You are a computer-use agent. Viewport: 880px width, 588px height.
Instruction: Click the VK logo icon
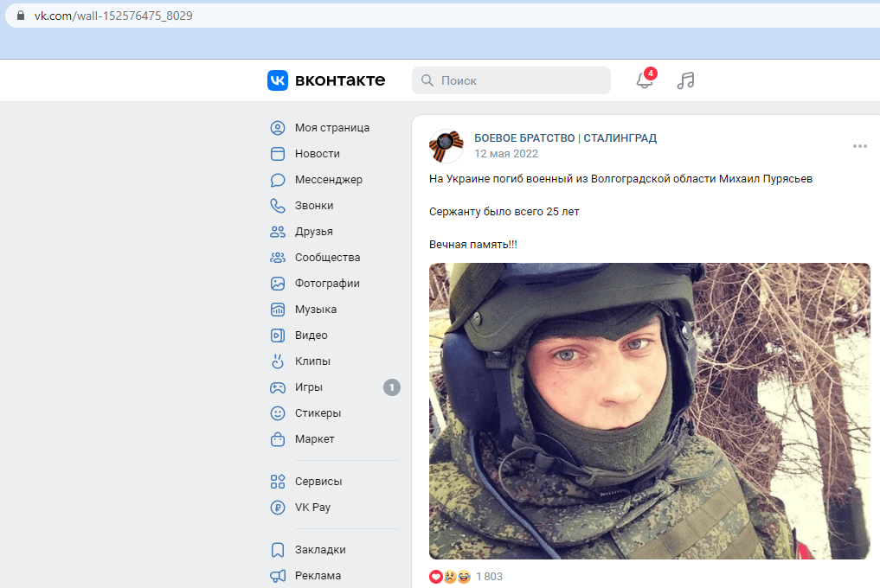click(x=277, y=80)
